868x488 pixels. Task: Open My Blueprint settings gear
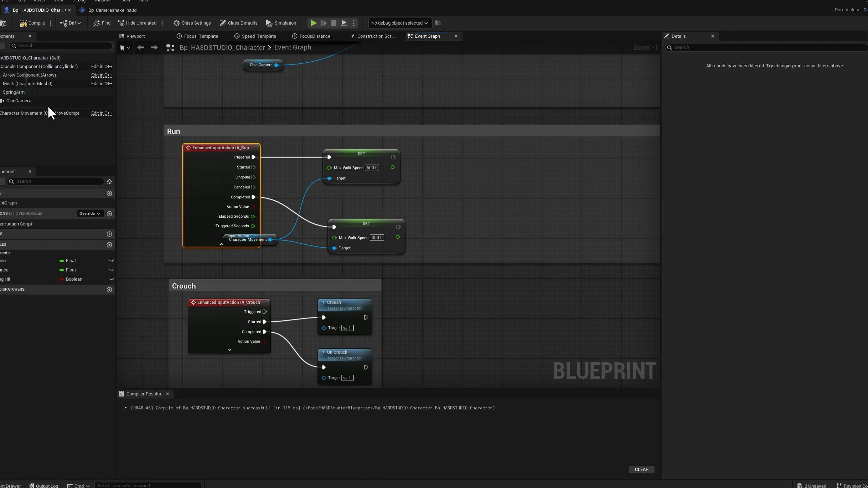(x=109, y=182)
